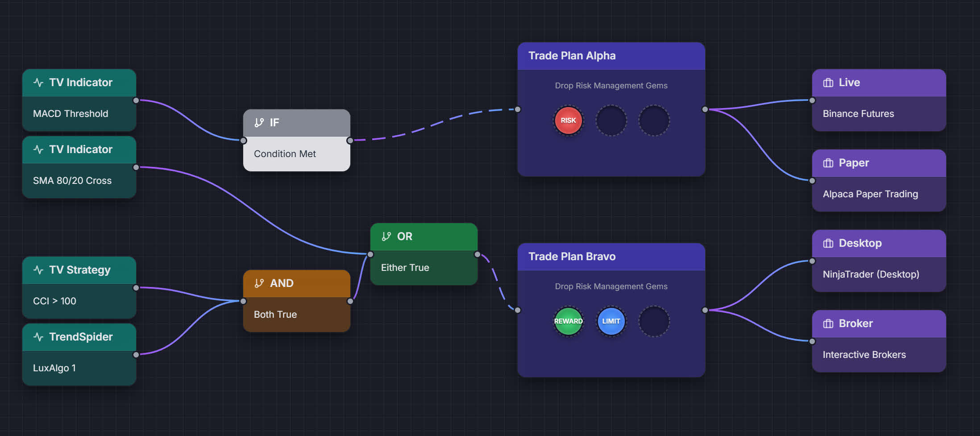Image resolution: width=980 pixels, height=436 pixels.
Task: Click the pulse icon on TrendSpider node
Action: (x=38, y=337)
